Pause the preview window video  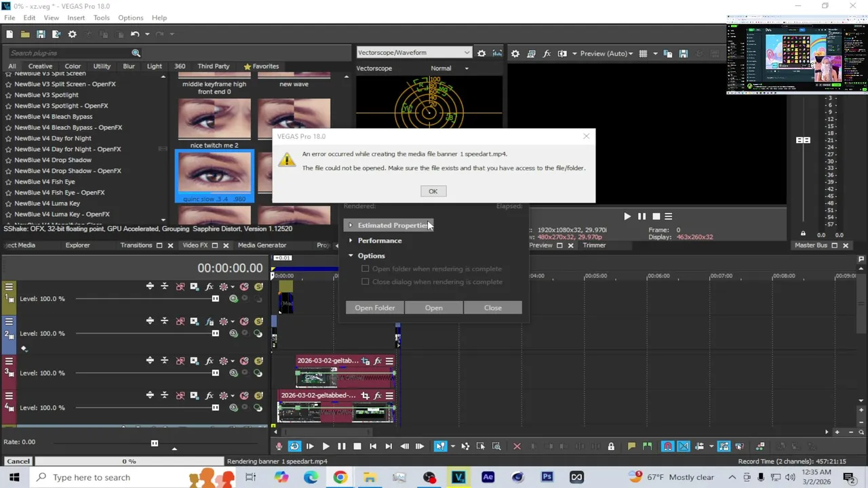click(x=642, y=217)
